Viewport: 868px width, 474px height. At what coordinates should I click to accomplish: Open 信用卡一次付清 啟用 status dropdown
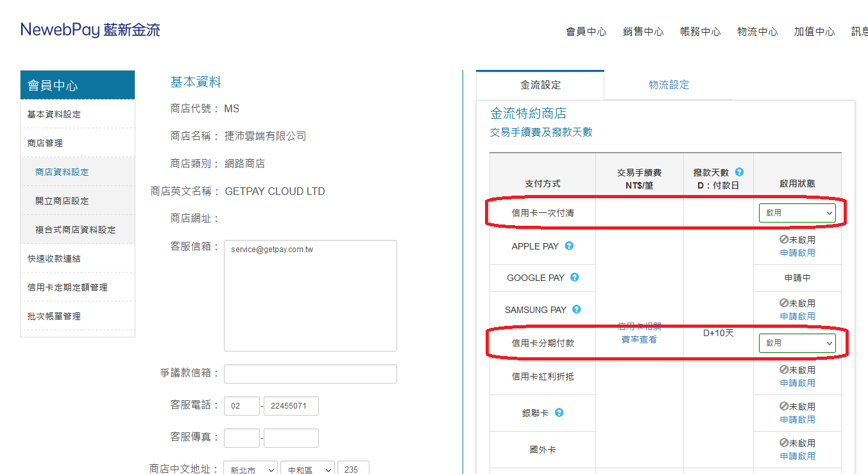tap(797, 213)
